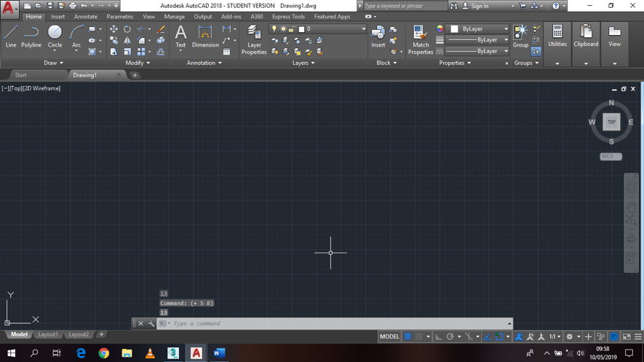Expand the Properties panel

coord(455,63)
